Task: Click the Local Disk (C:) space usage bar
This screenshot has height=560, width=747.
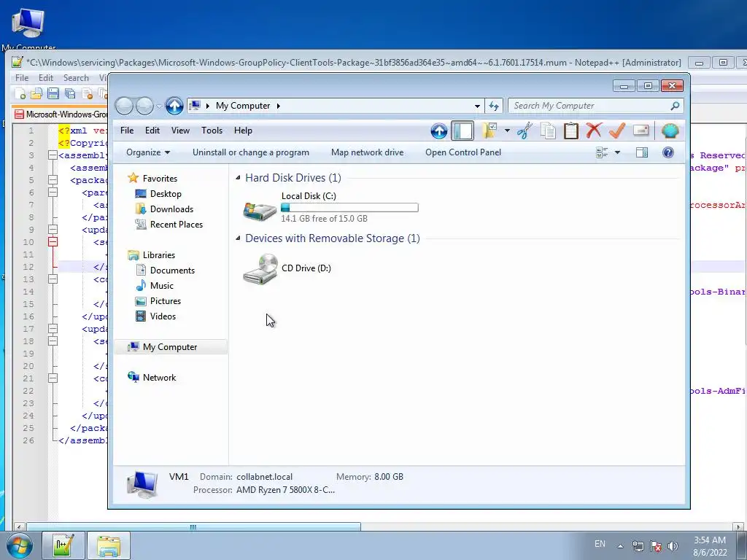Action: coord(349,208)
